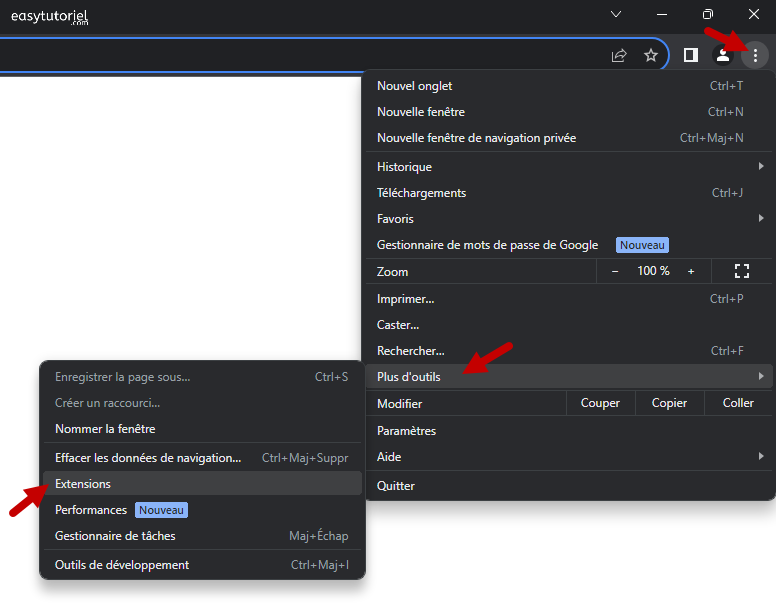The width and height of the screenshot is (776, 606).
Task: Expand the Aide submenu
Action: coord(569,456)
